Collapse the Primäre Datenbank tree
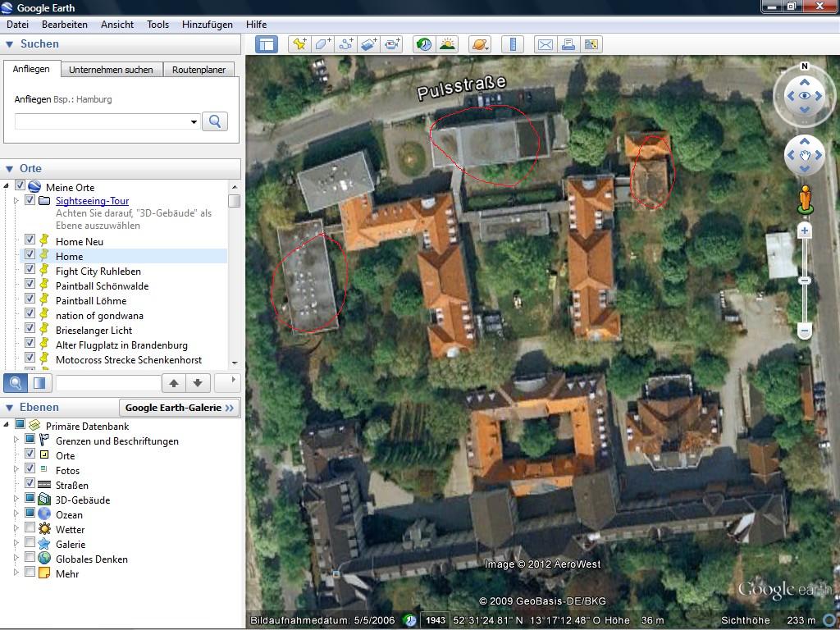The width and height of the screenshot is (840, 630). 7,424
